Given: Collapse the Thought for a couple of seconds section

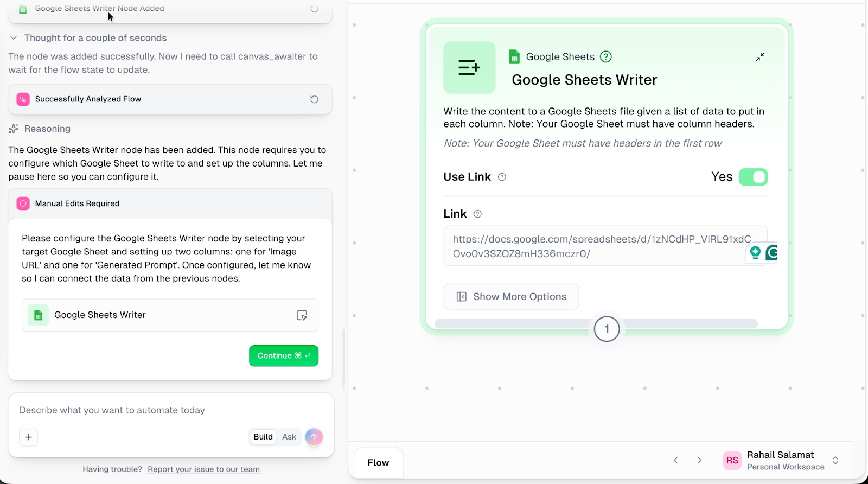Looking at the screenshot, I should (14, 38).
